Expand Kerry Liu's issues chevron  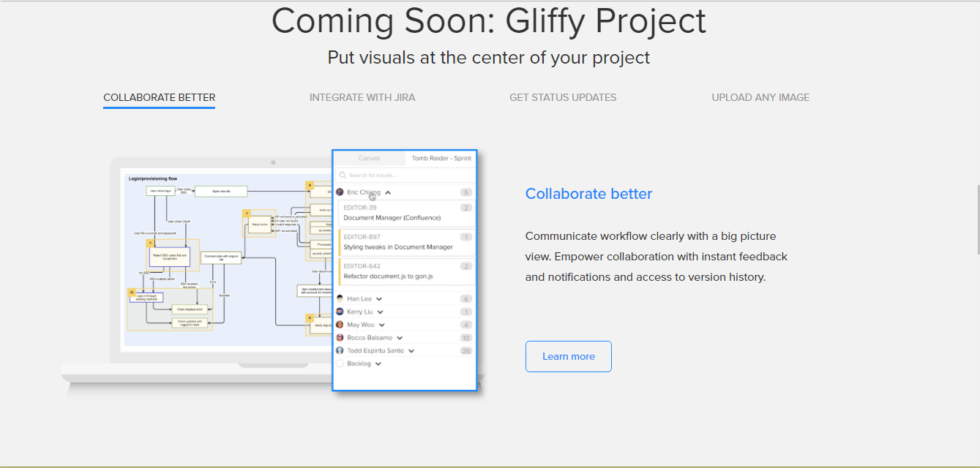[x=381, y=312]
